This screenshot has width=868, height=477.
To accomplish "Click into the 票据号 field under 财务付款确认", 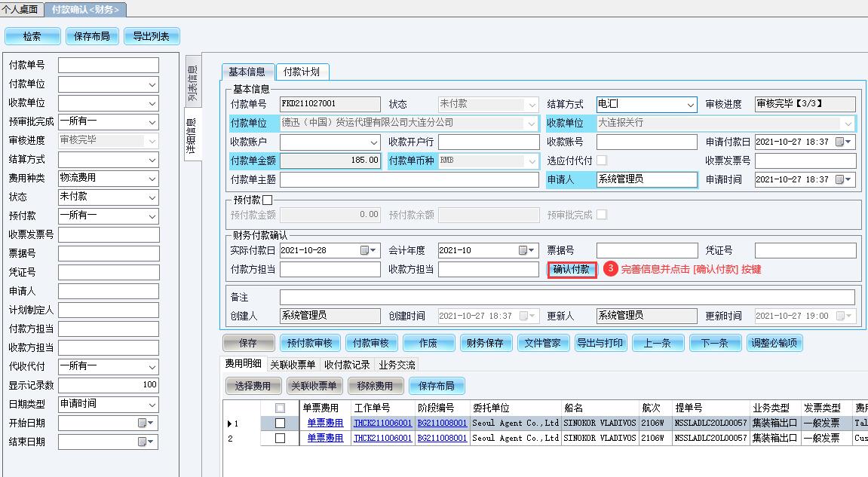I will 646,250.
